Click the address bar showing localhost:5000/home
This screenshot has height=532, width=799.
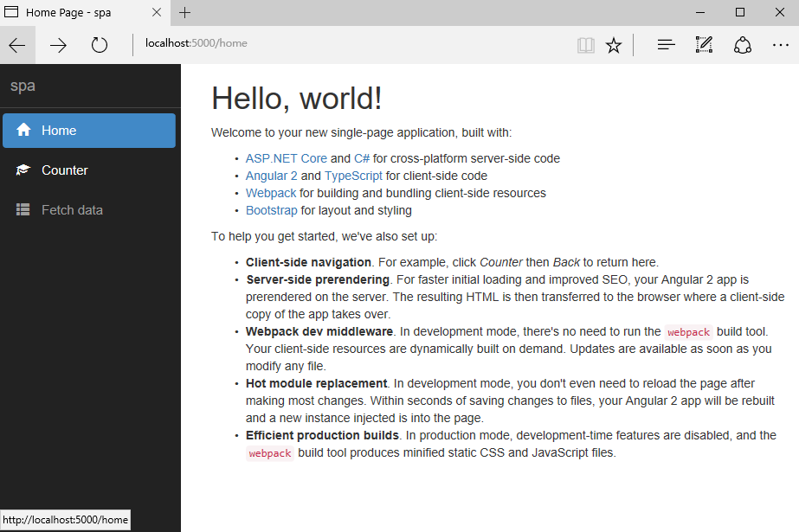click(351, 44)
